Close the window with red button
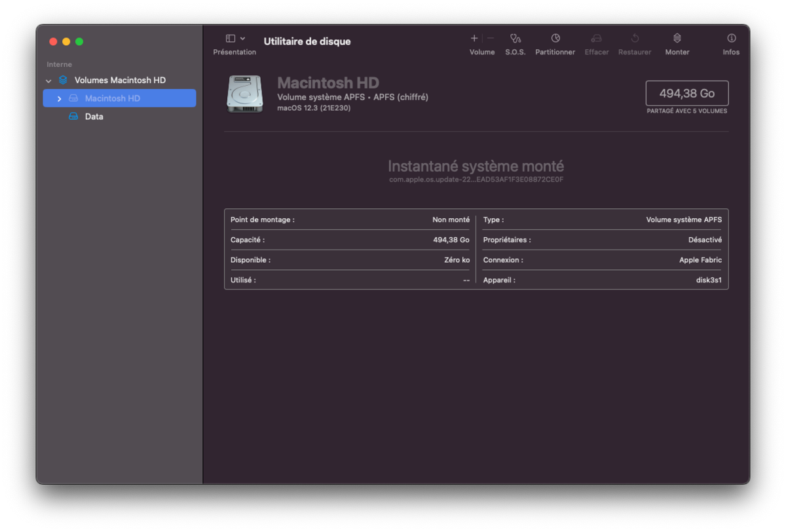The height and width of the screenshot is (532, 786). point(53,42)
